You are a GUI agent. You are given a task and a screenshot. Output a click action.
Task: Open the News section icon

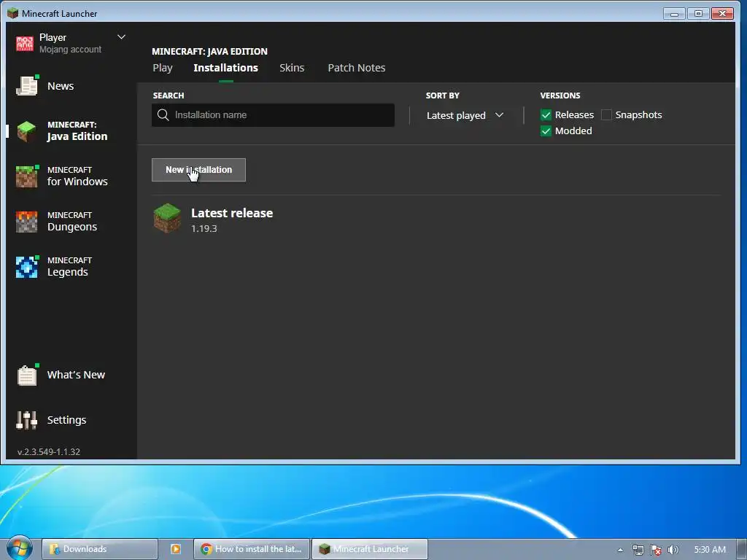[x=27, y=86]
